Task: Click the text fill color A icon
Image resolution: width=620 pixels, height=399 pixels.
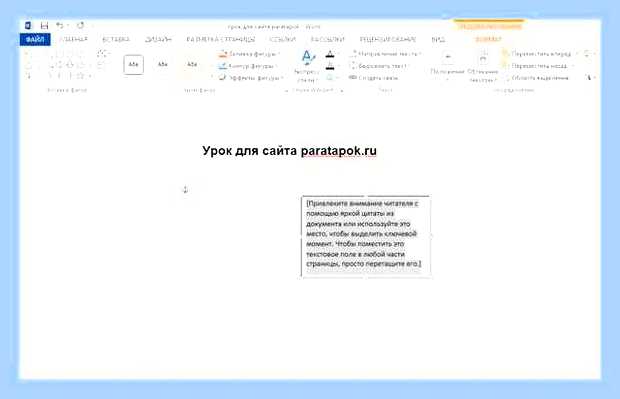Action: (329, 54)
